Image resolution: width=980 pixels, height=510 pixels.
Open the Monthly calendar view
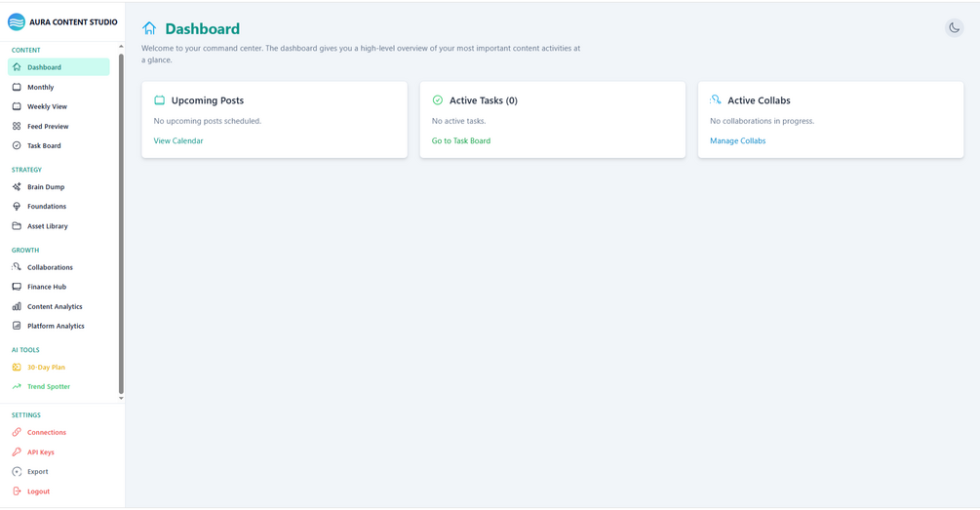(41, 88)
